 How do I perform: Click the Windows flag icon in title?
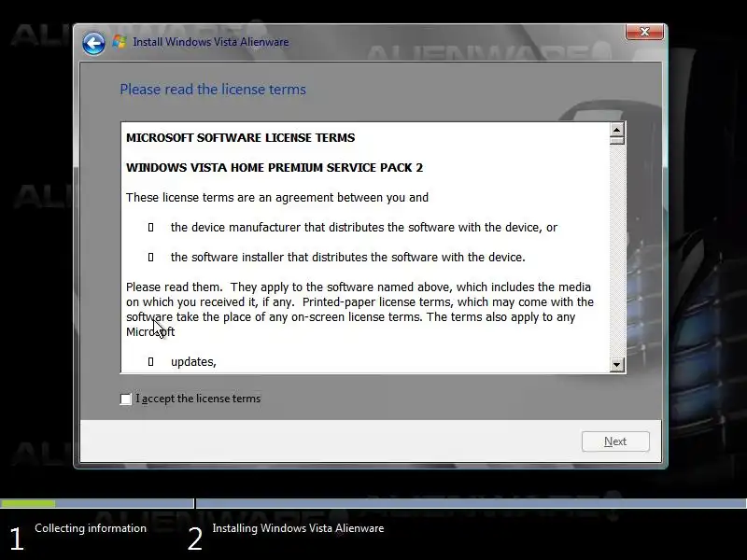(120, 42)
